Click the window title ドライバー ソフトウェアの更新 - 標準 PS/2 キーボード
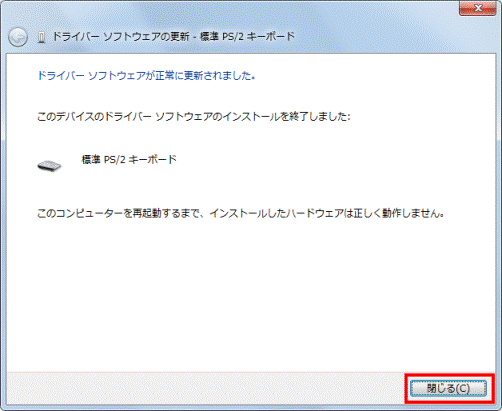The width and height of the screenshot is (502, 411). (x=174, y=36)
